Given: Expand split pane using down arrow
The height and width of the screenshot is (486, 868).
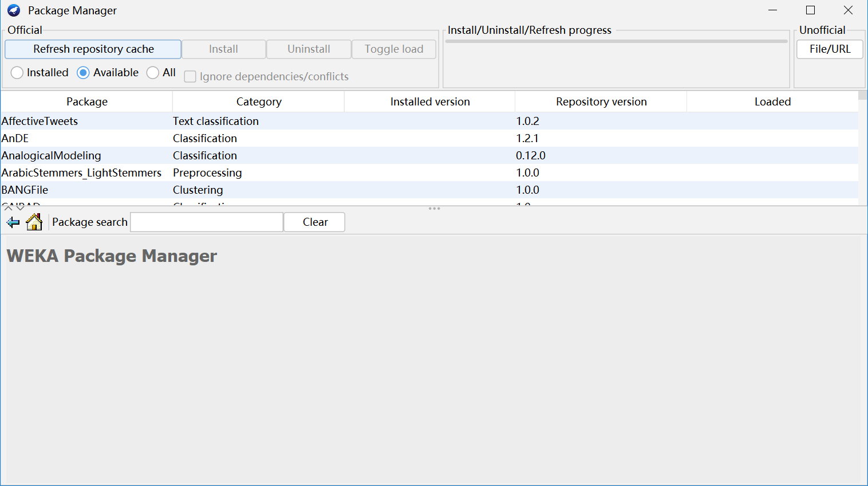Looking at the screenshot, I should click(x=20, y=208).
